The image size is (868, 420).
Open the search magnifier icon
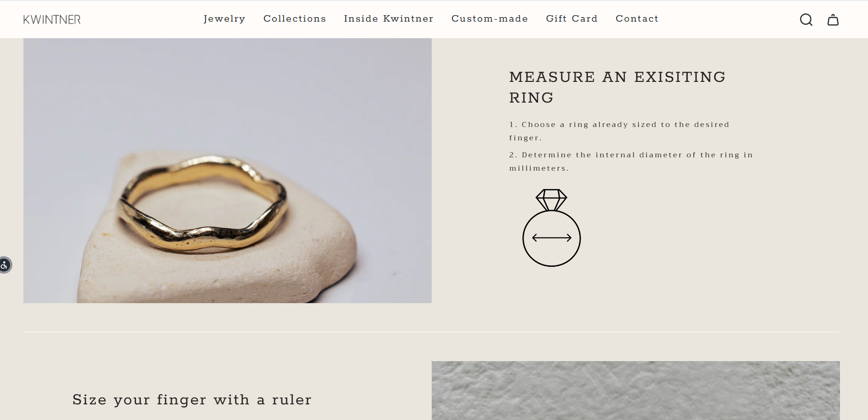pos(806,19)
